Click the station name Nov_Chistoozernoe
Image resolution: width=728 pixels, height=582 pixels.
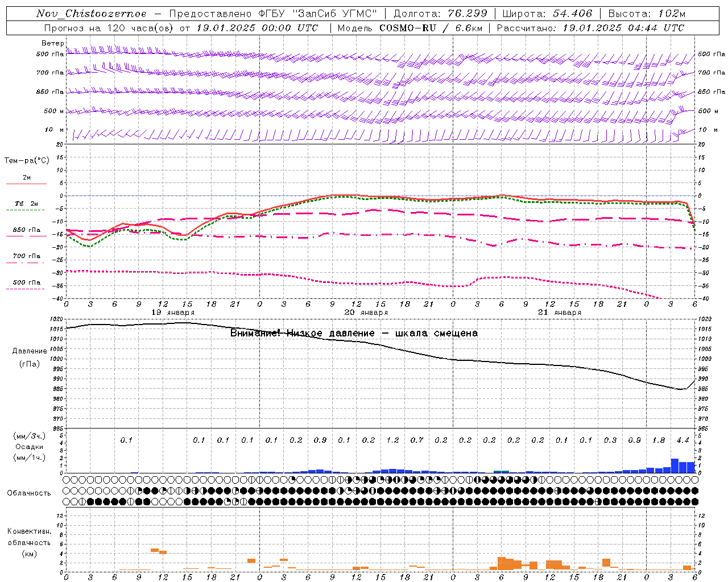92,14
